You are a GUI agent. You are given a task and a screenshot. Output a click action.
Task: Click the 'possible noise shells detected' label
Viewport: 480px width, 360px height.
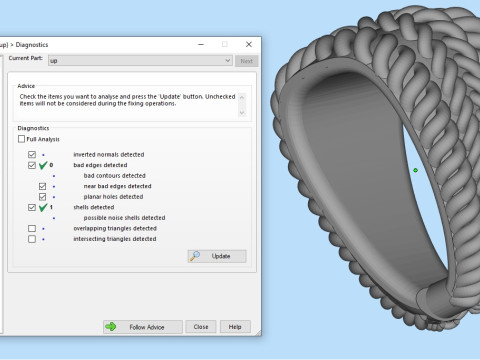click(x=124, y=218)
